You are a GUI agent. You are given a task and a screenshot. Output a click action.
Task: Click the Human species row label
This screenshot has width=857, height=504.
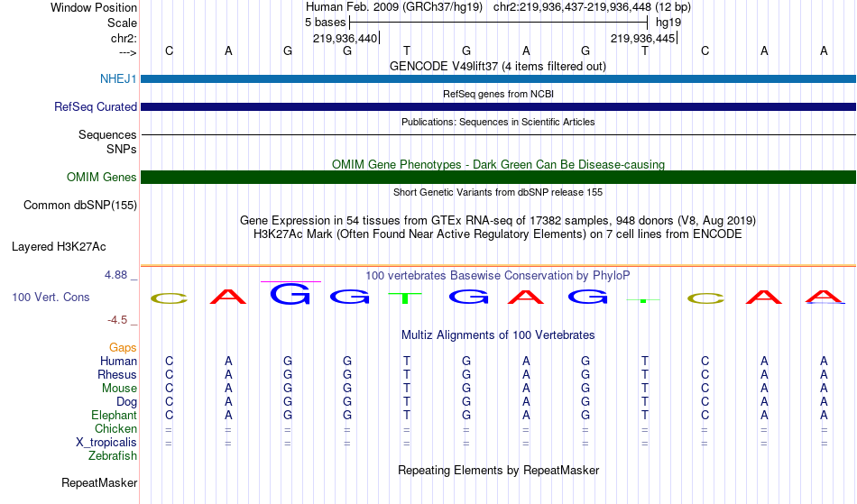point(118,362)
